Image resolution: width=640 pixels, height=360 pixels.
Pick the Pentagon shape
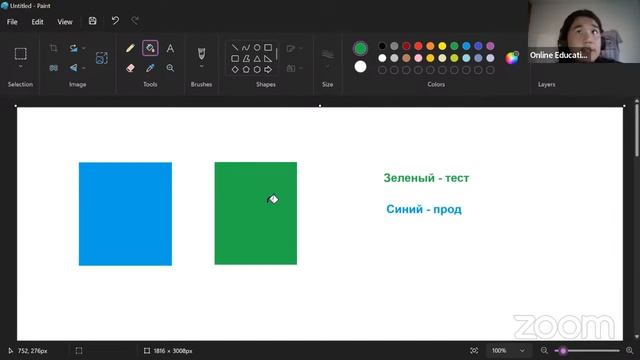click(246, 70)
